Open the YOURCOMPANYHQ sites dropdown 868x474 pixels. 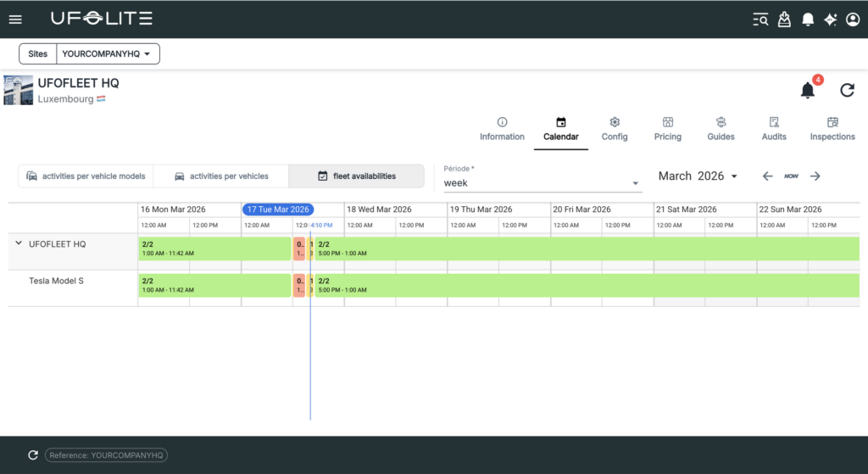pyautogui.click(x=107, y=54)
